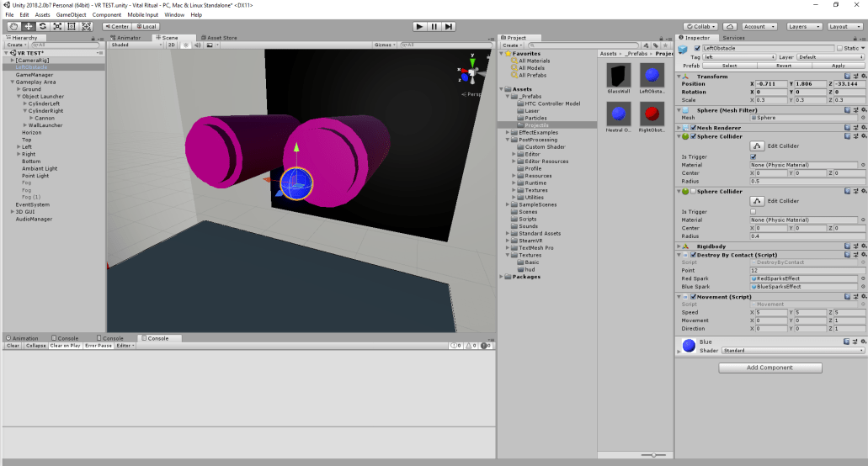Click the Add Component button
The height and width of the screenshot is (466, 868).
769,368
